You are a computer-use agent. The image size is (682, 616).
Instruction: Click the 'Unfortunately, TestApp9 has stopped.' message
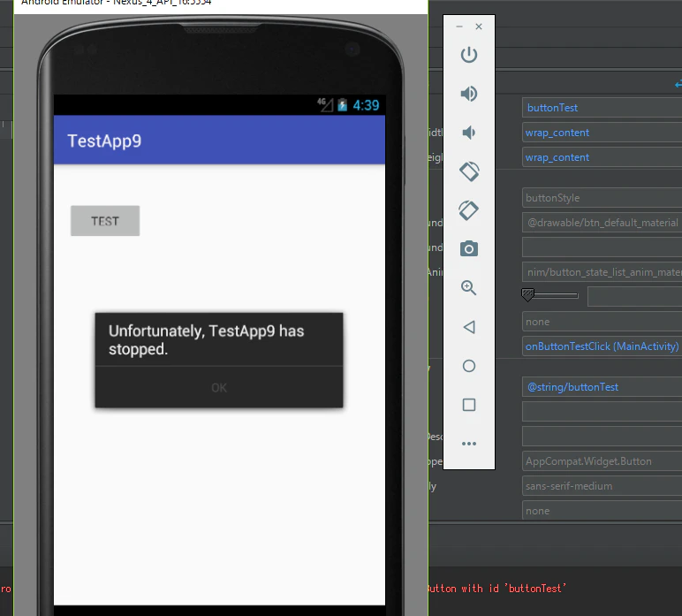pos(206,339)
